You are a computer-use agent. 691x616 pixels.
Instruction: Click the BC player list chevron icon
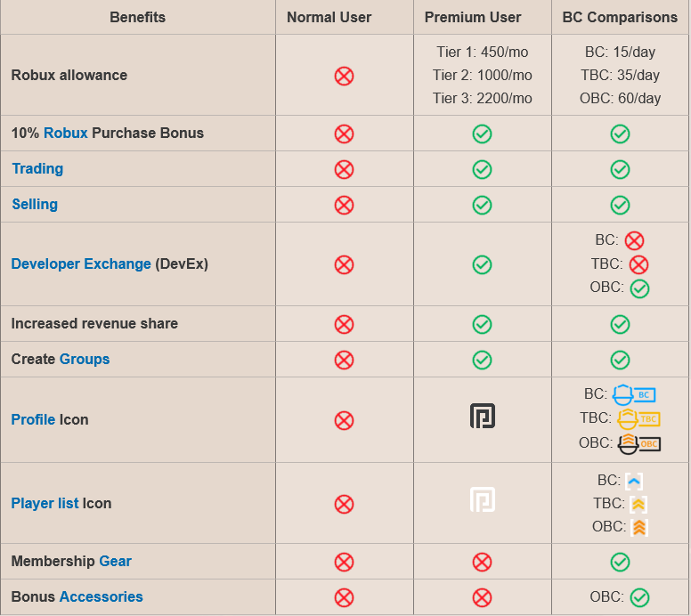click(634, 481)
